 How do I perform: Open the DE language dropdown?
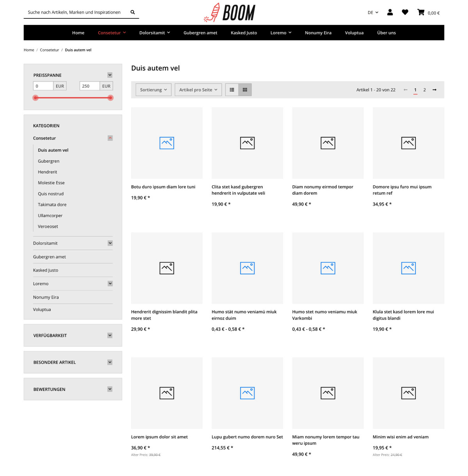[373, 12]
